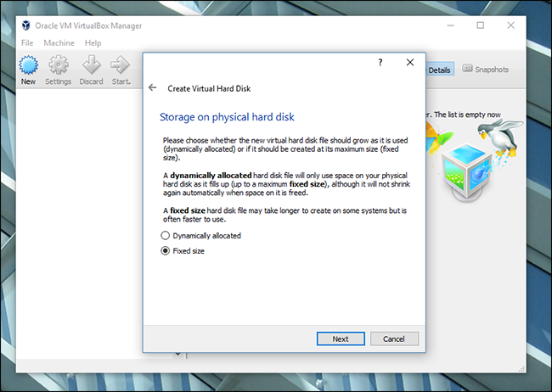552x392 pixels.
Task: Minimize the VirtualBox Manager window
Action: tap(451, 25)
